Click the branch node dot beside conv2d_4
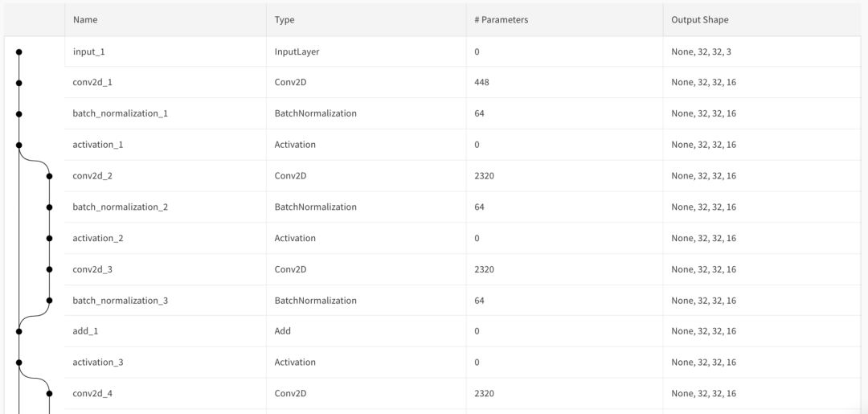Viewport: 868px width, 414px height. [49, 393]
